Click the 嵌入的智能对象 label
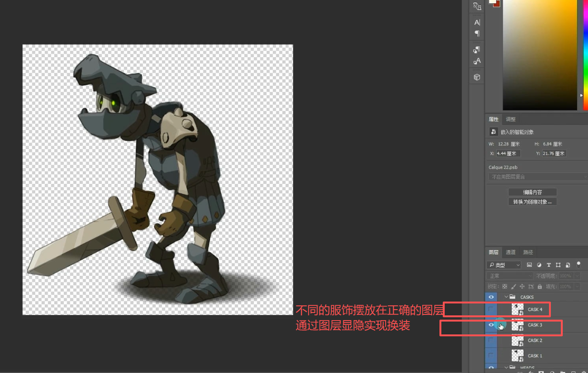The image size is (588, 373). tap(517, 132)
